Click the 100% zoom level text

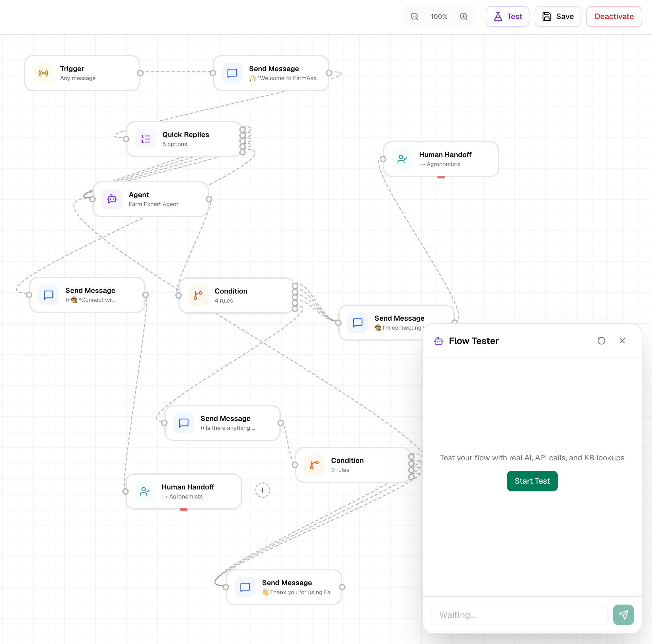tap(439, 16)
